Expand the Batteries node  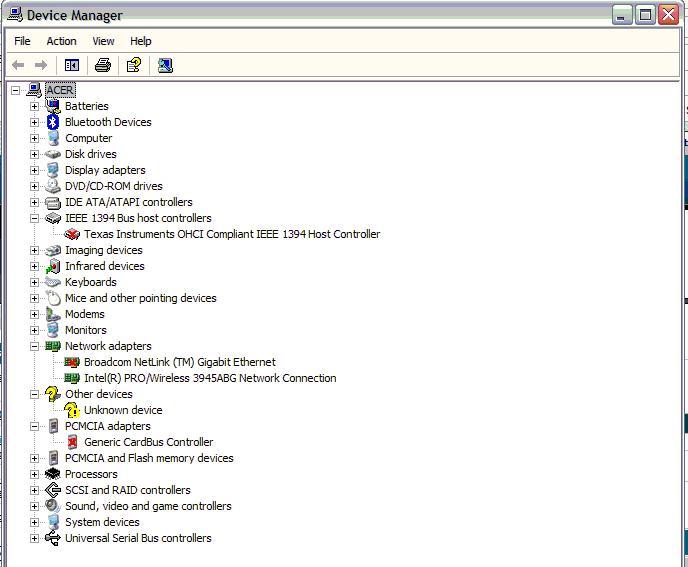point(34,106)
